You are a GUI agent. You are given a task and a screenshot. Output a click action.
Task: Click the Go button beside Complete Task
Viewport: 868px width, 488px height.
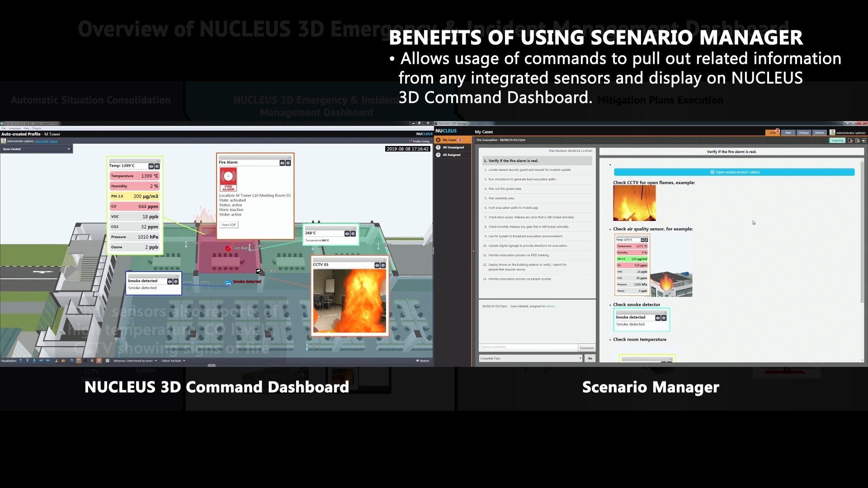click(x=590, y=358)
